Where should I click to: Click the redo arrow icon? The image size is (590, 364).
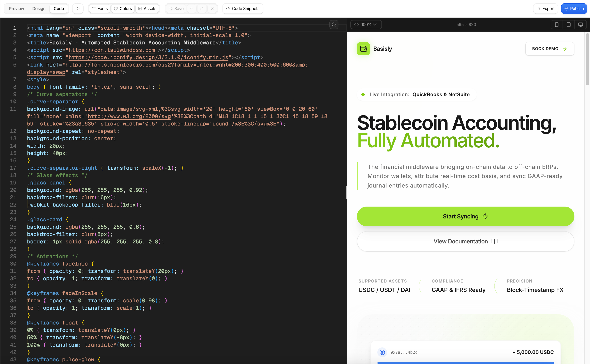click(202, 9)
